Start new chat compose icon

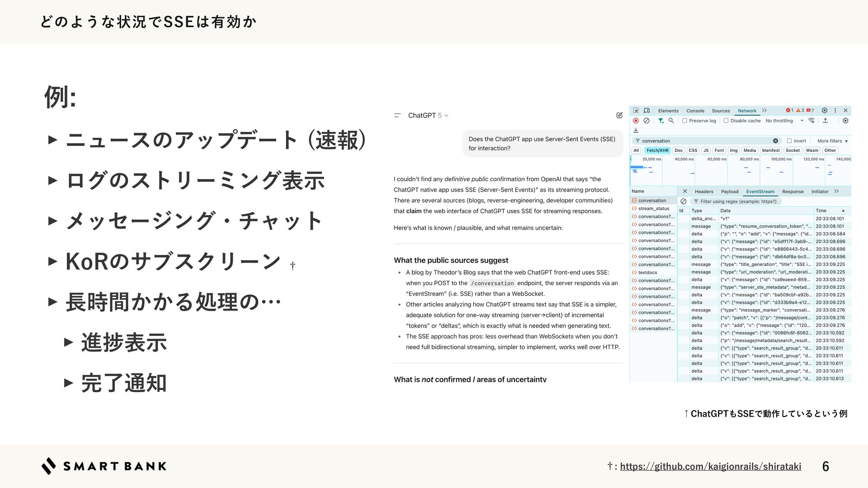[x=619, y=115]
